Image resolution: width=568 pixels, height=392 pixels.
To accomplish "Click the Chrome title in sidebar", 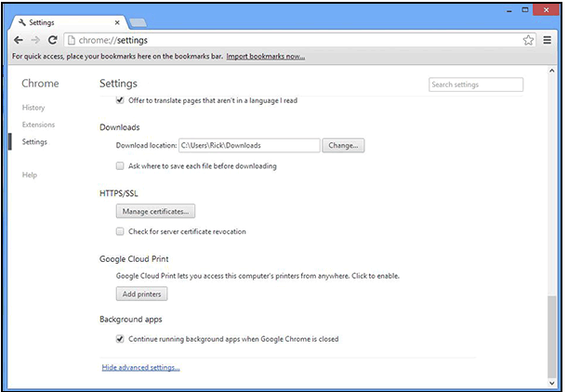I will pyautogui.click(x=40, y=84).
